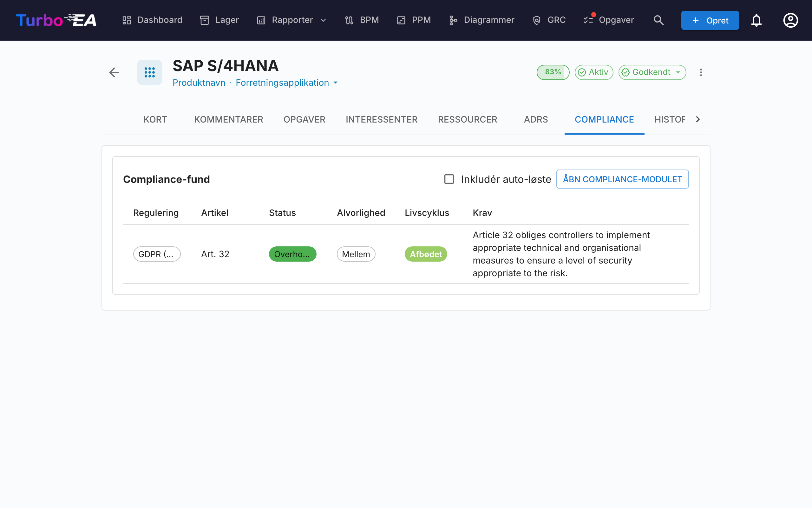Enable Inkludér auto-løste checkbox
This screenshot has height=508, width=812.
click(x=449, y=179)
